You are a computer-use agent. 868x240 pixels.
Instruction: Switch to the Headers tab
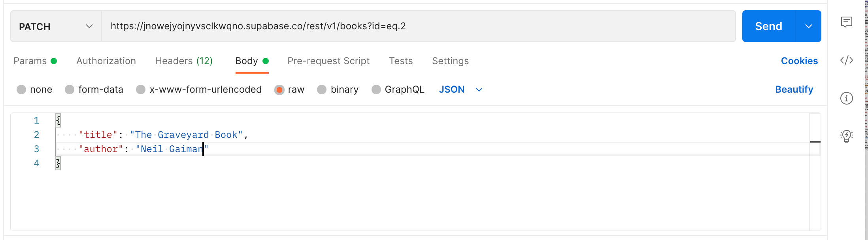[184, 61]
